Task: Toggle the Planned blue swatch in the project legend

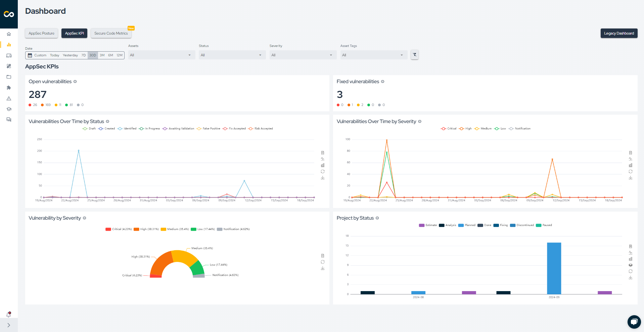Action: [461, 225]
